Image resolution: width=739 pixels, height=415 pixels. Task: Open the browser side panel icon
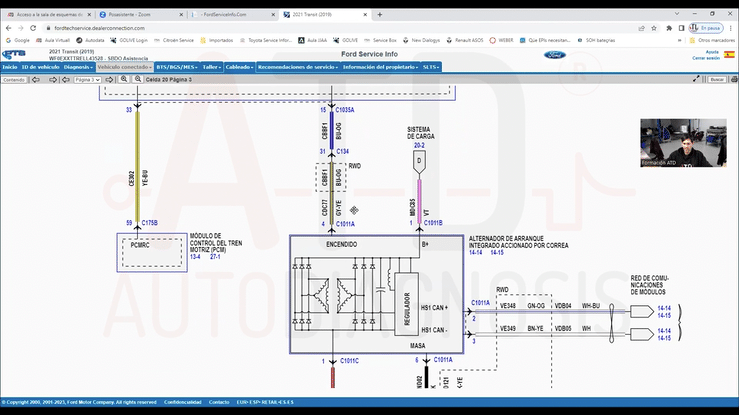[681, 28]
